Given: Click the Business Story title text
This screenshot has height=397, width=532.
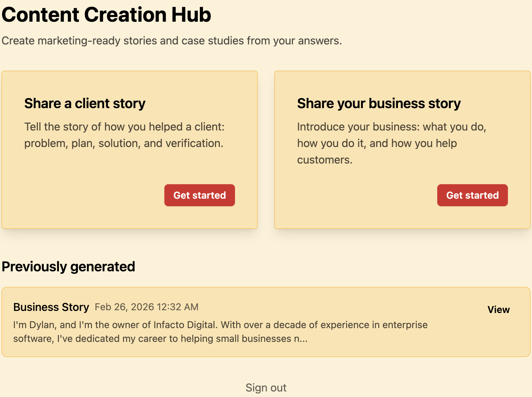Looking at the screenshot, I should (51, 307).
